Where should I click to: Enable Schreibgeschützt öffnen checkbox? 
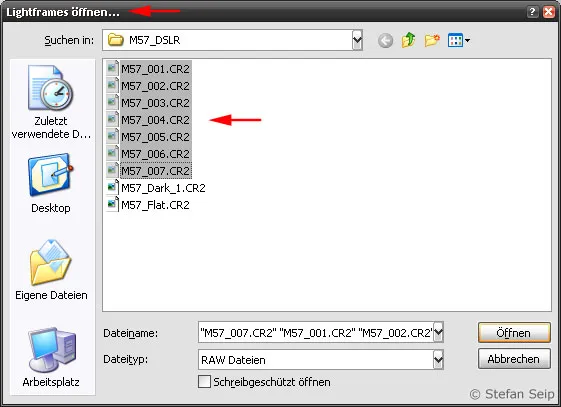coord(204,382)
